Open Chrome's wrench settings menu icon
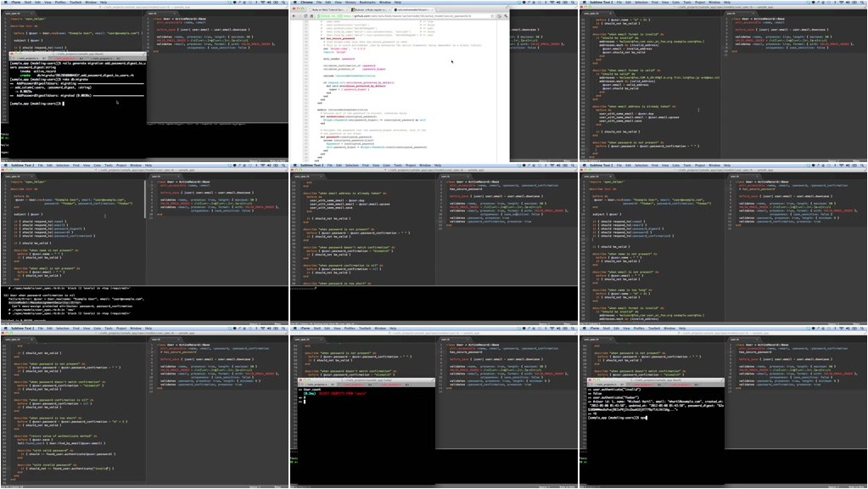This screenshot has height=489, width=868. 506,16
